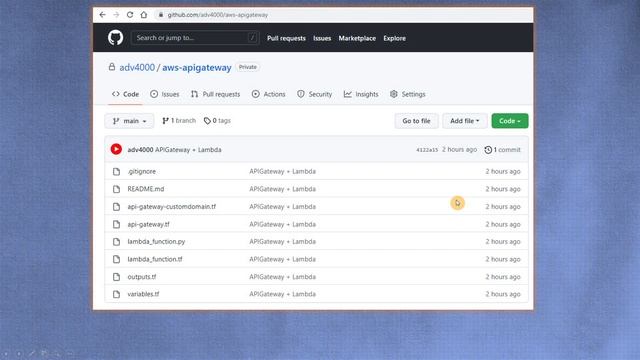Click the history clock icon by 1 commit

[x=488, y=150]
